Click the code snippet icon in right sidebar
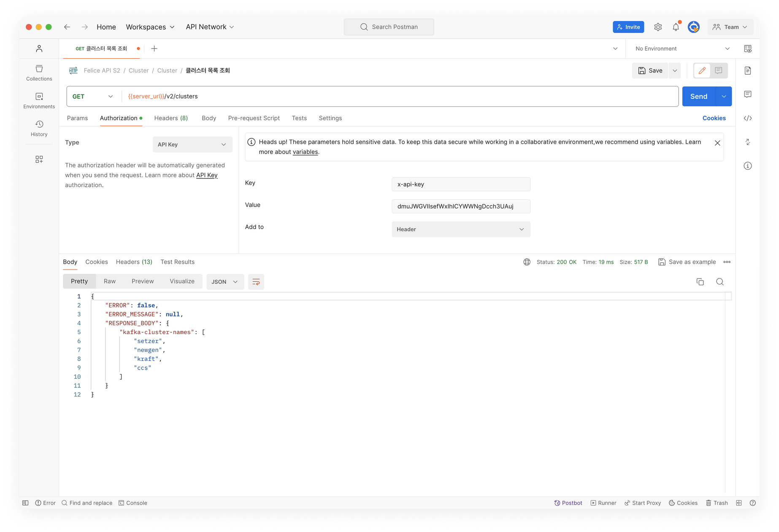 [x=747, y=118]
